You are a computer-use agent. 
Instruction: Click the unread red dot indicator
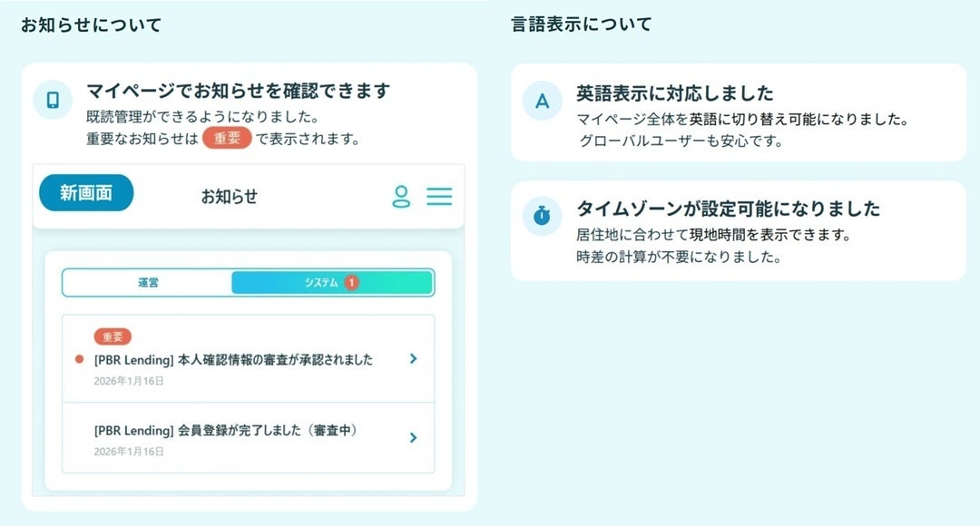point(79,359)
